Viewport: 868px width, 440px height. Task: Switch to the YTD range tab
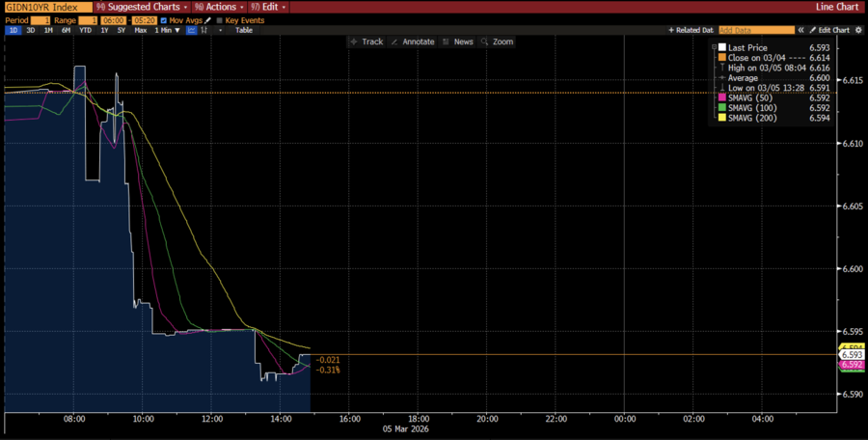pyautogui.click(x=85, y=30)
